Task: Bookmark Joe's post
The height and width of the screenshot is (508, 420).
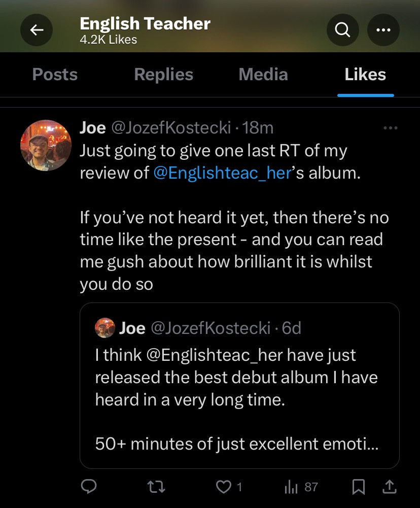Action: click(x=358, y=487)
